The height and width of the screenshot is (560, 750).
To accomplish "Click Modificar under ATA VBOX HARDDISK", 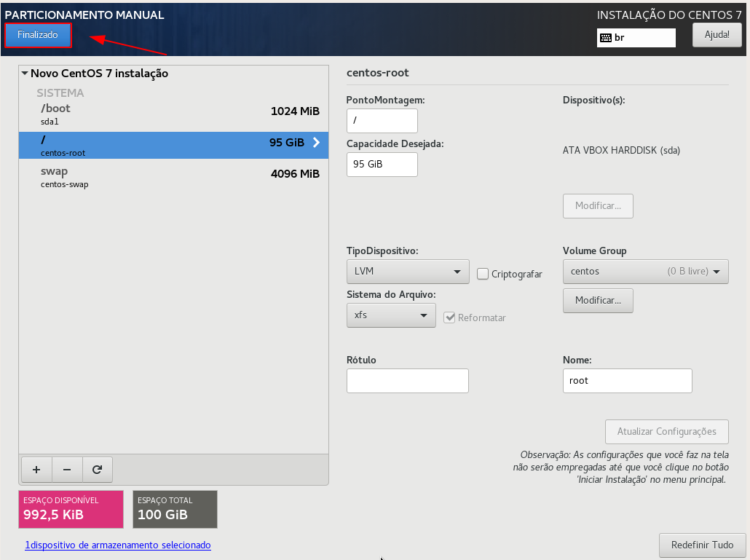I will (598, 205).
